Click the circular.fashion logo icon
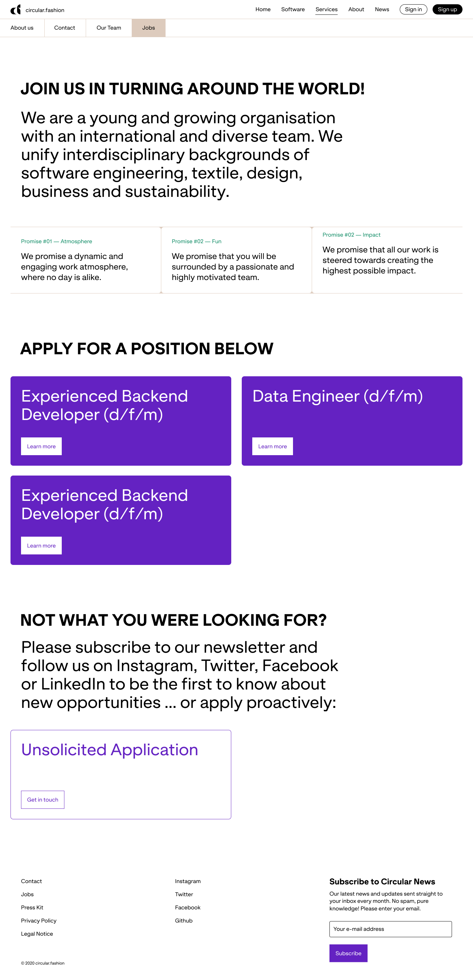This screenshot has width=473, height=980. click(x=15, y=10)
